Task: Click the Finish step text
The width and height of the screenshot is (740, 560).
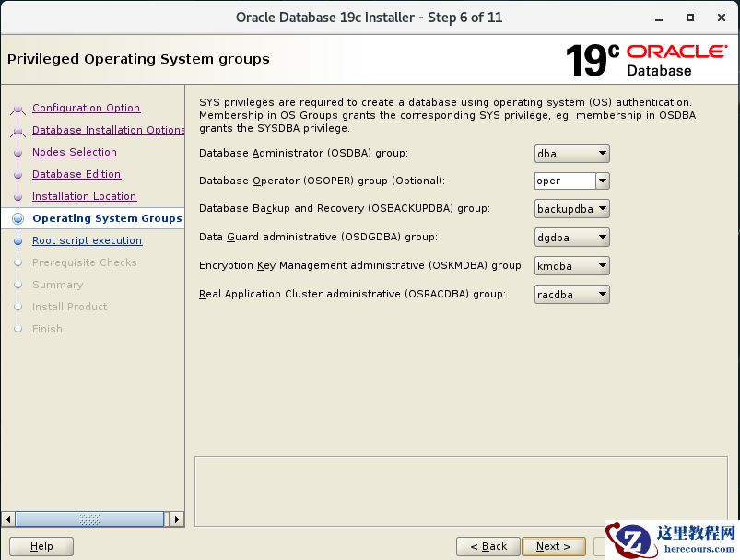Action: 47,330
